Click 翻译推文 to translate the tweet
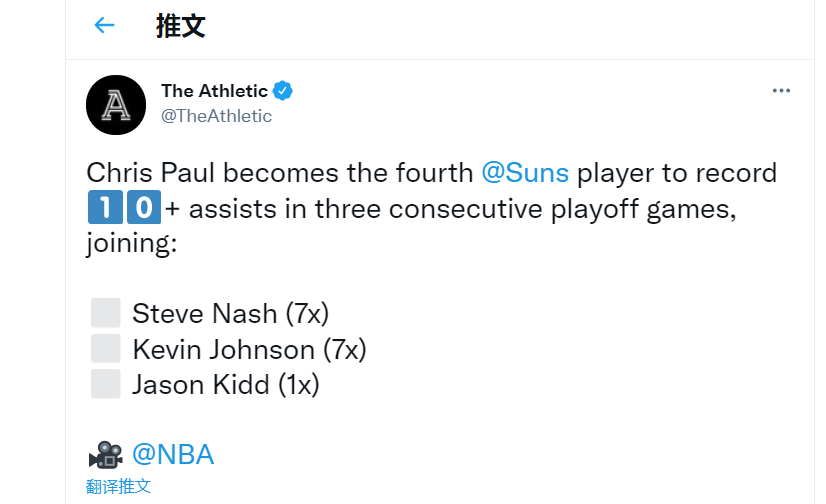The width and height of the screenshot is (826, 504). pyautogui.click(x=119, y=486)
